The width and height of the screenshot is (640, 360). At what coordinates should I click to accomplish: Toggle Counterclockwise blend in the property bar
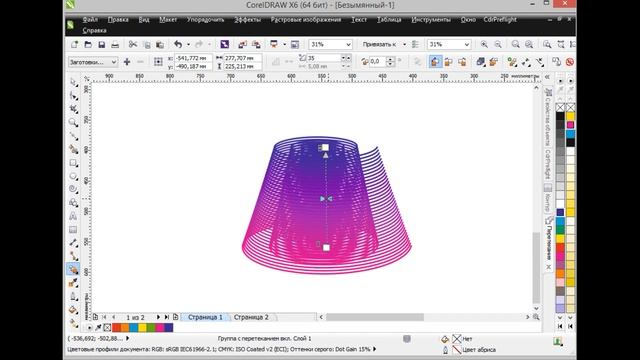[x=462, y=62]
